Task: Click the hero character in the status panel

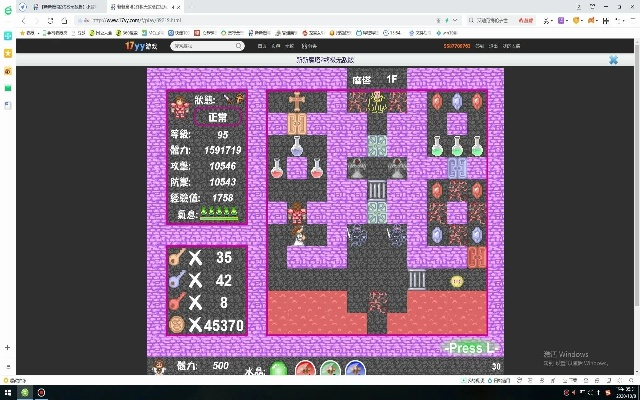Action: pyautogui.click(x=180, y=107)
